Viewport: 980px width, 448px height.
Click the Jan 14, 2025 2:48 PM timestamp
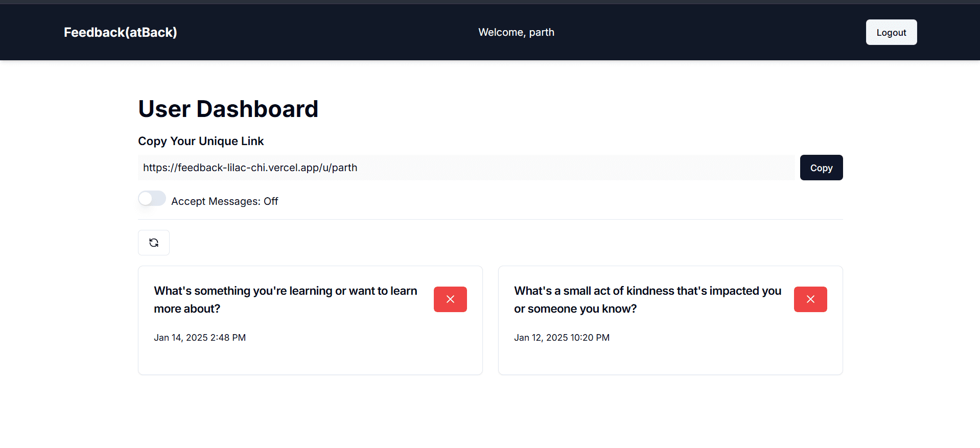[x=200, y=338]
